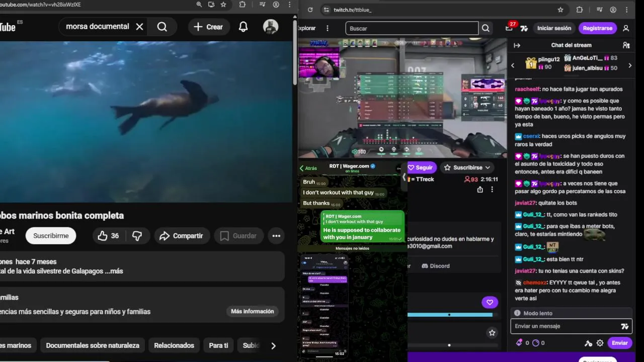Open the Discord link in the Twitch panel
This screenshot has height=362, width=644.
pos(436,266)
